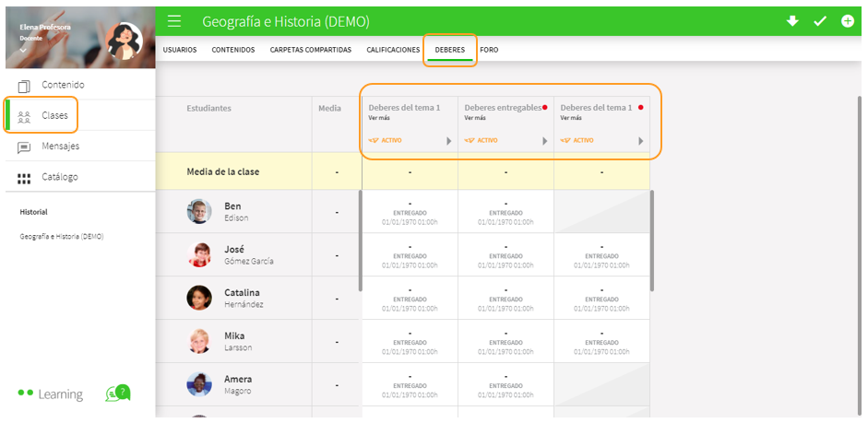
Task: Open the hamburger menu icon
Action: pyautogui.click(x=174, y=21)
